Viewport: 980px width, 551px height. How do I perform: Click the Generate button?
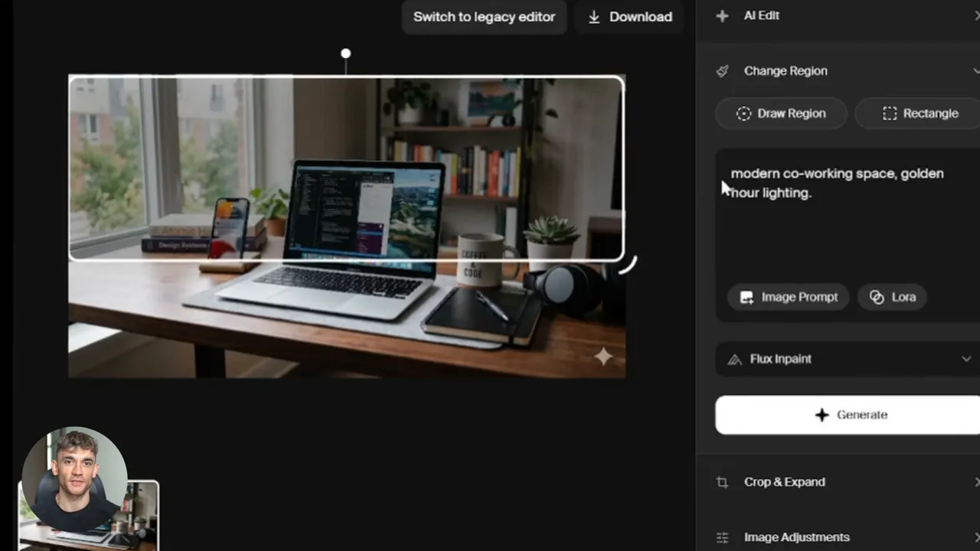pyautogui.click(x=848, y=415)
